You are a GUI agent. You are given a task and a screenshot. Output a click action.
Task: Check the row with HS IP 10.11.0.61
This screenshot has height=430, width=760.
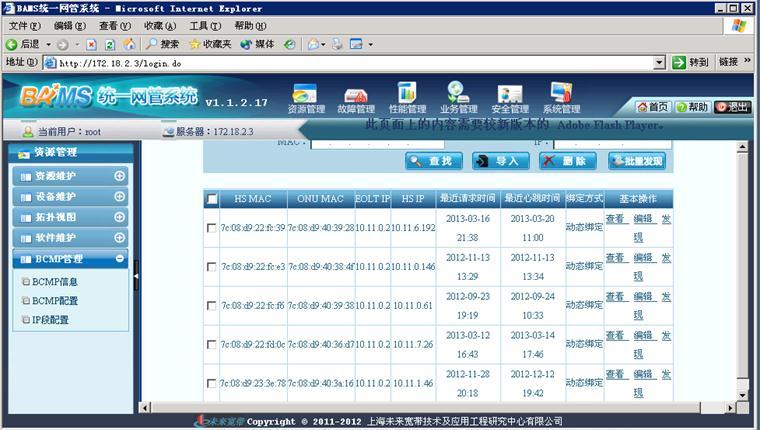[x=211, y=306]
